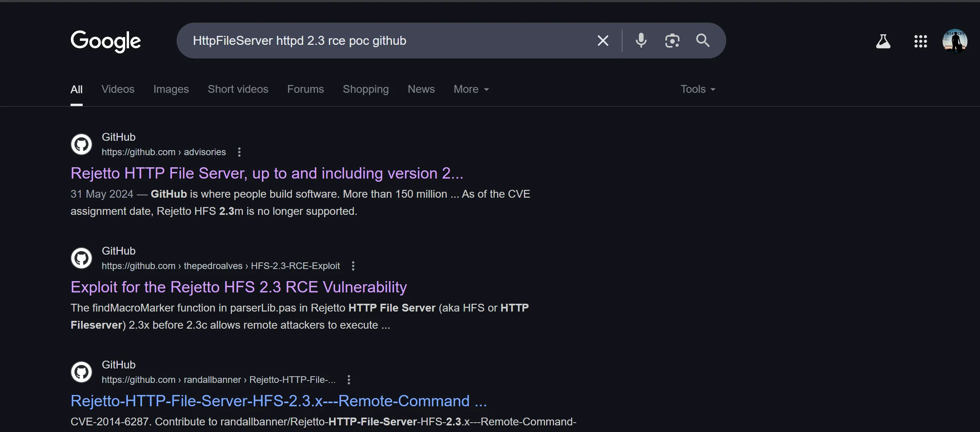Select the Forums tab
The width and height of the screenshot is (980, 432).
click(x=305, y=89)
